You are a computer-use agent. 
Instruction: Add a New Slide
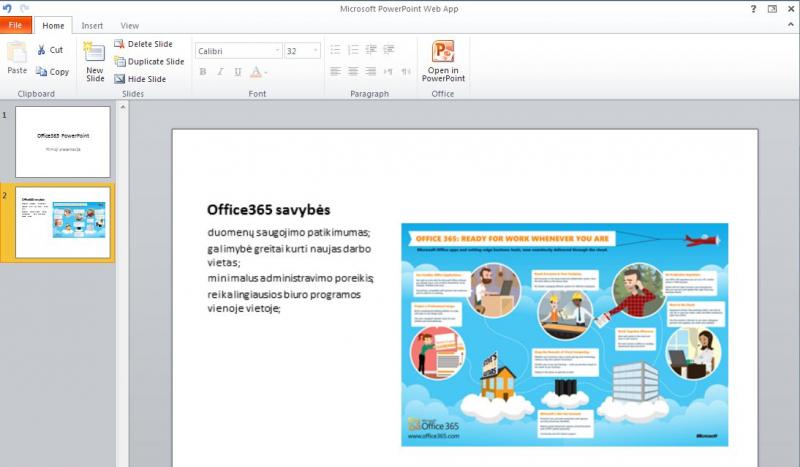95,62
